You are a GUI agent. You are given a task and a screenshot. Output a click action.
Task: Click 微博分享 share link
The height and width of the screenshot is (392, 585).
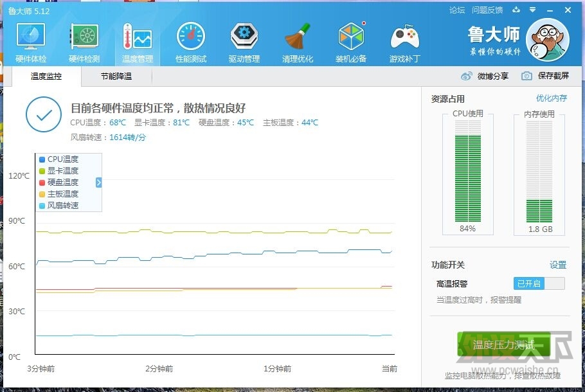[x=493, y=76]
